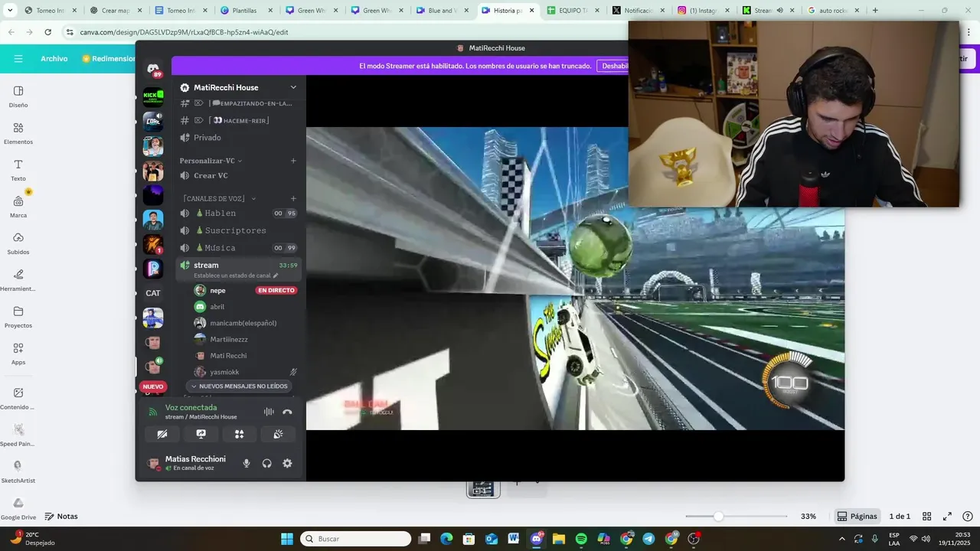Open Canva Redimensionar button

click(109, 58)
